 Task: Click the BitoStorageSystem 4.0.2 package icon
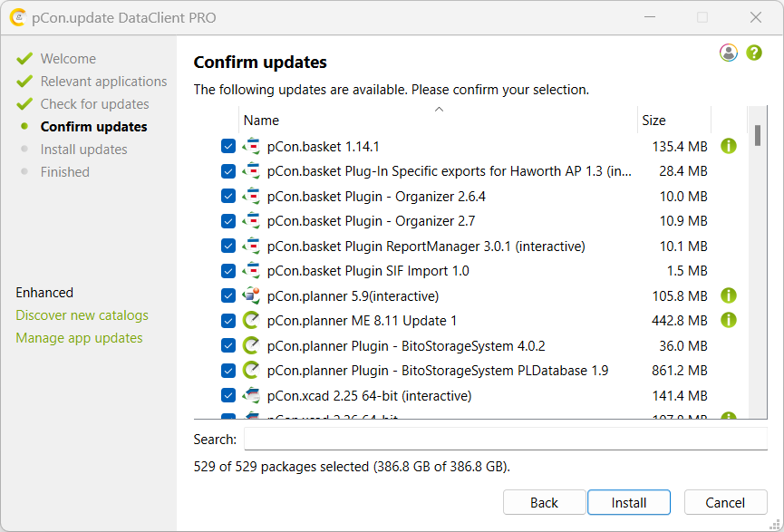[x=251, y=345]
